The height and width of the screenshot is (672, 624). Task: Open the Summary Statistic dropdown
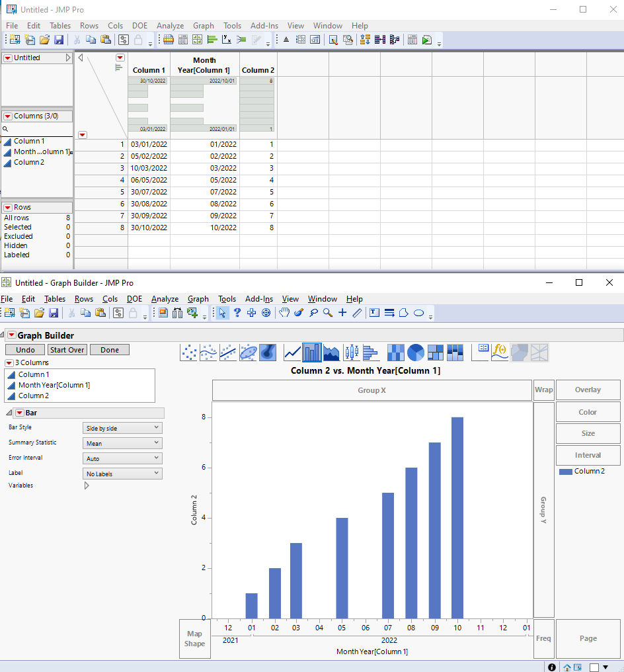[122, 442]
